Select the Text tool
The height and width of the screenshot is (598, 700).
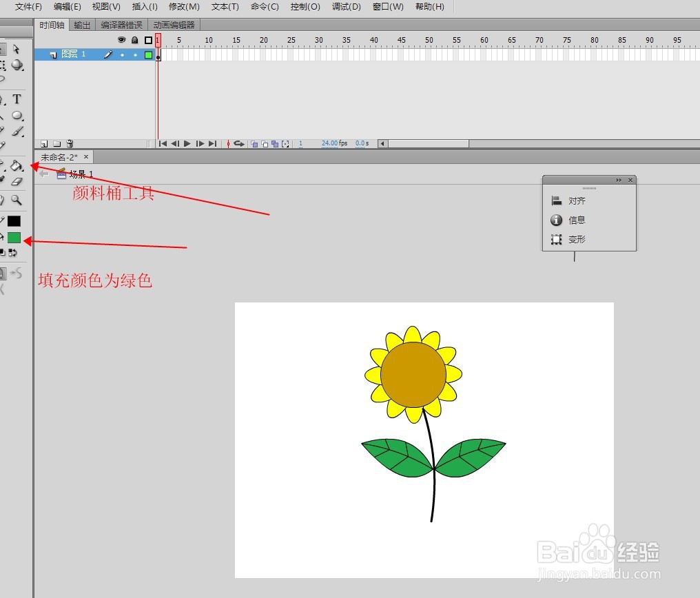pyautogui.click(x=17, y=99)
